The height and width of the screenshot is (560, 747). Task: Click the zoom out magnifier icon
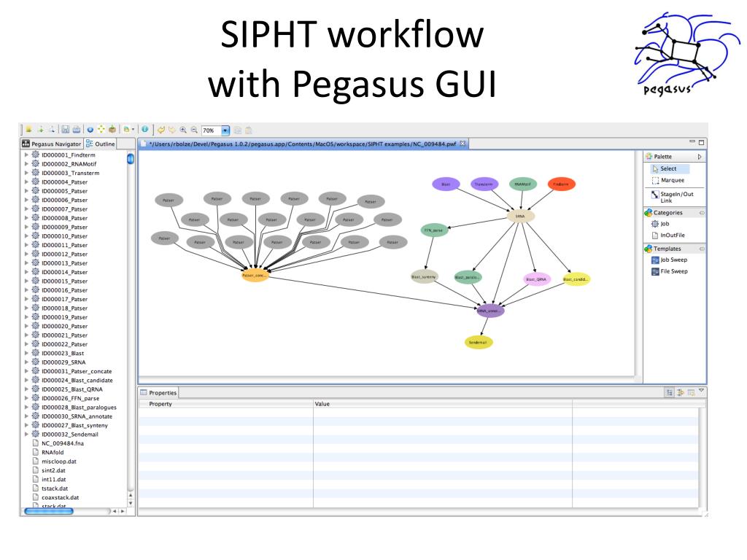(194, 130)
